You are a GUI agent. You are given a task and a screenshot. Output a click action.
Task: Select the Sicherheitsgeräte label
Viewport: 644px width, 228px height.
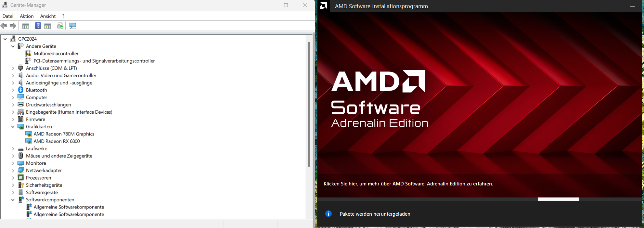click(44, 185)
